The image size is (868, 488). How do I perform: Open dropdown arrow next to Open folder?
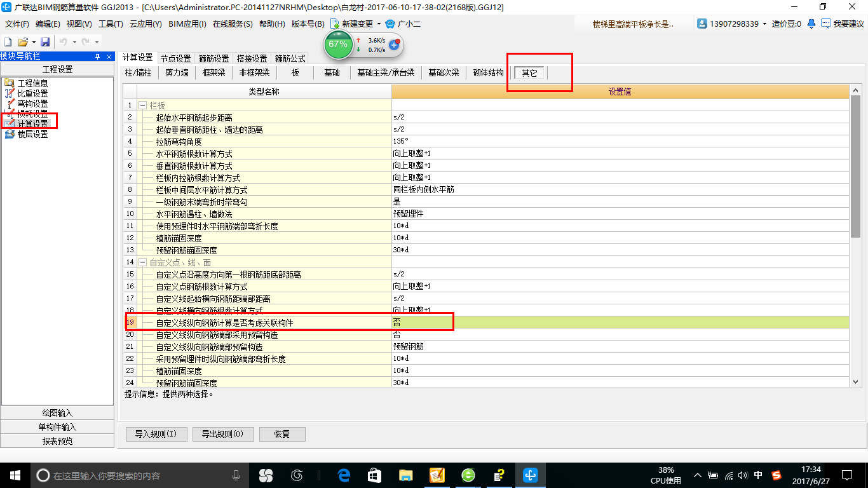[33, 42]
